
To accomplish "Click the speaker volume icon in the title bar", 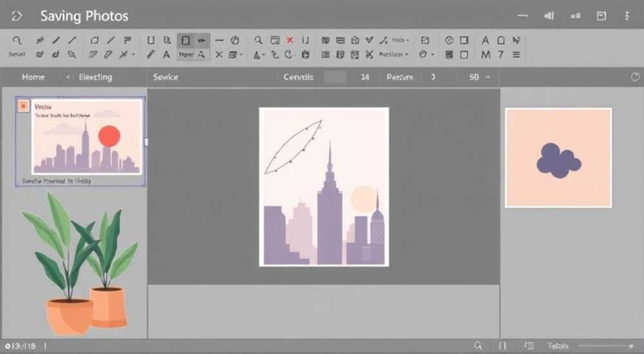I will coord(549,15).
